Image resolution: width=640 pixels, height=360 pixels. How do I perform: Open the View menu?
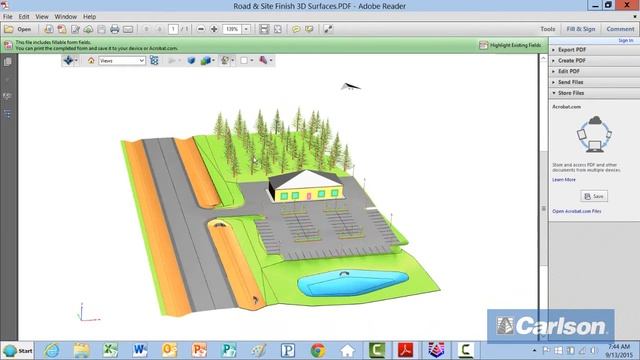click(42, 17)
